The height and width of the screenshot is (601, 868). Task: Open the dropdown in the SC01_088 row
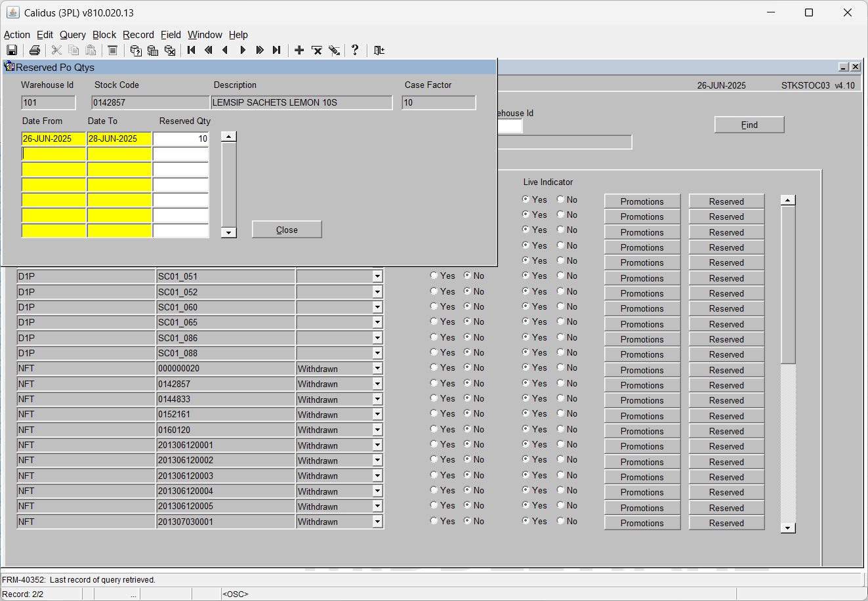377,353
